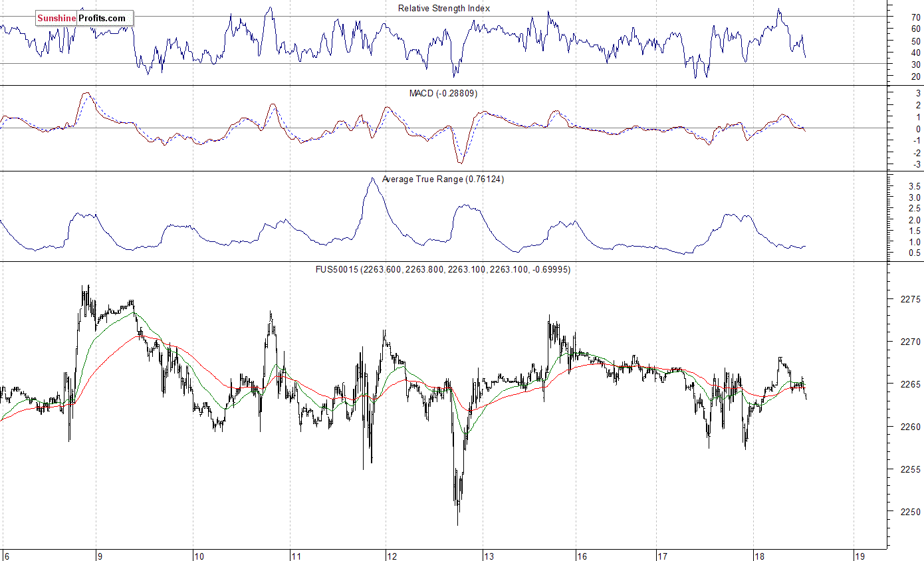Select the MACD (-0.28809) indicator title
Viewport: 924px width, 561px height.
tap(443, 94)
